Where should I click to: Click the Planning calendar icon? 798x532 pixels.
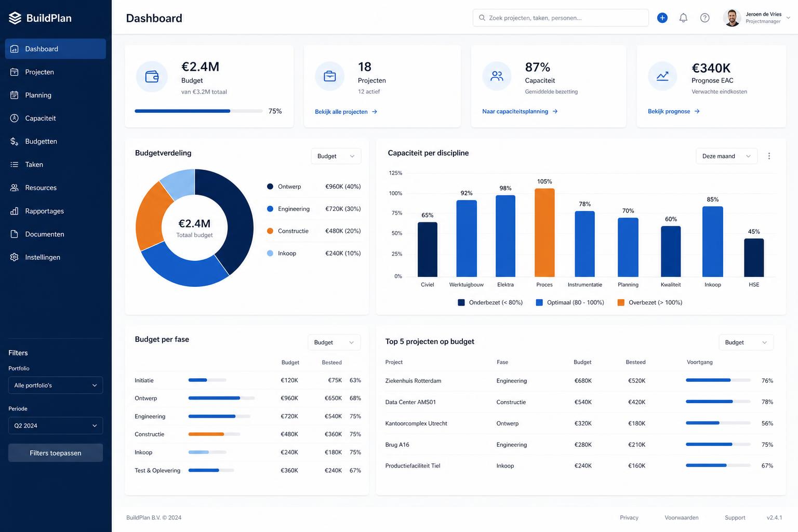[x=15, y=95]
